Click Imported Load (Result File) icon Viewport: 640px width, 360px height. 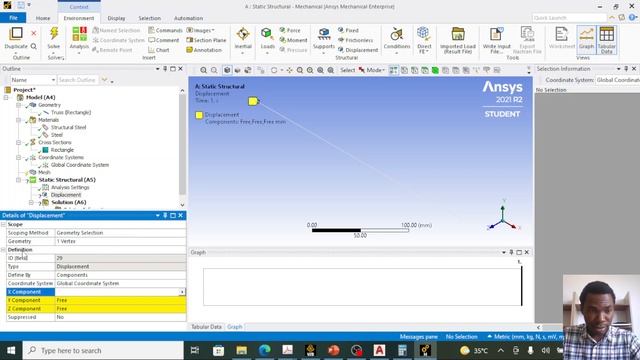tap(458, 34)
